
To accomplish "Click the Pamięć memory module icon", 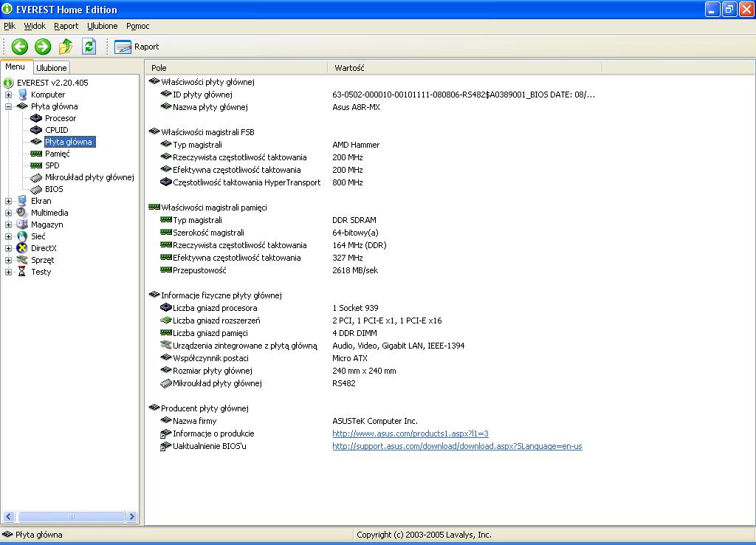I will pos(36,154).
